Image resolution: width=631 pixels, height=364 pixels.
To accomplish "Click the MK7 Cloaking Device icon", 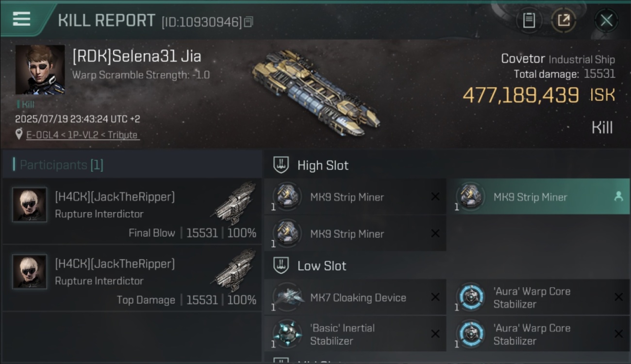I will [x=287, y=297].
